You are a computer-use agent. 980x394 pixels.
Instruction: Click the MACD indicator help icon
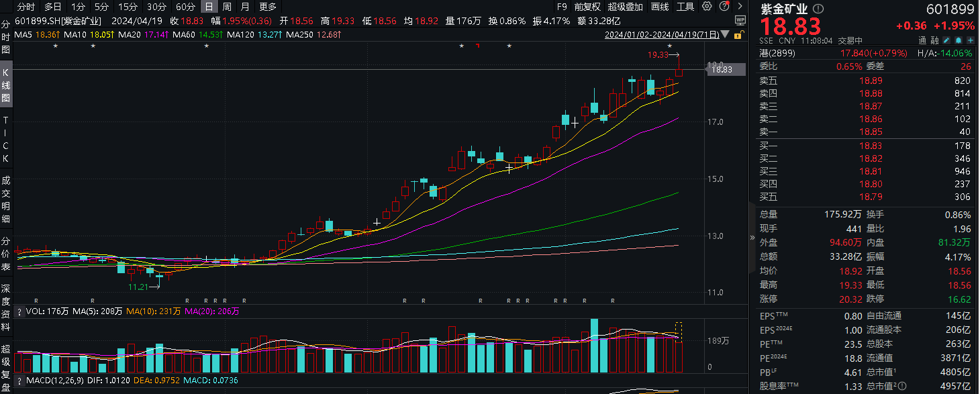tap(19, 381)
